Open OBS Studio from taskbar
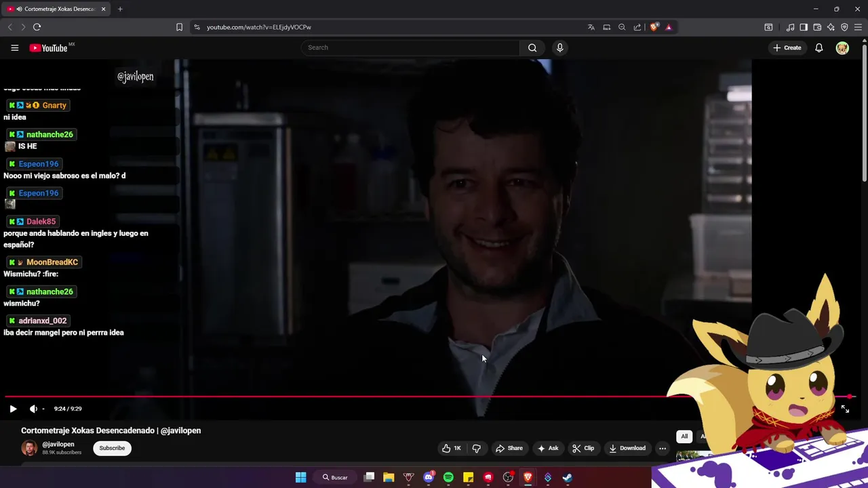The image size is (868, 488). pos(508,477)
